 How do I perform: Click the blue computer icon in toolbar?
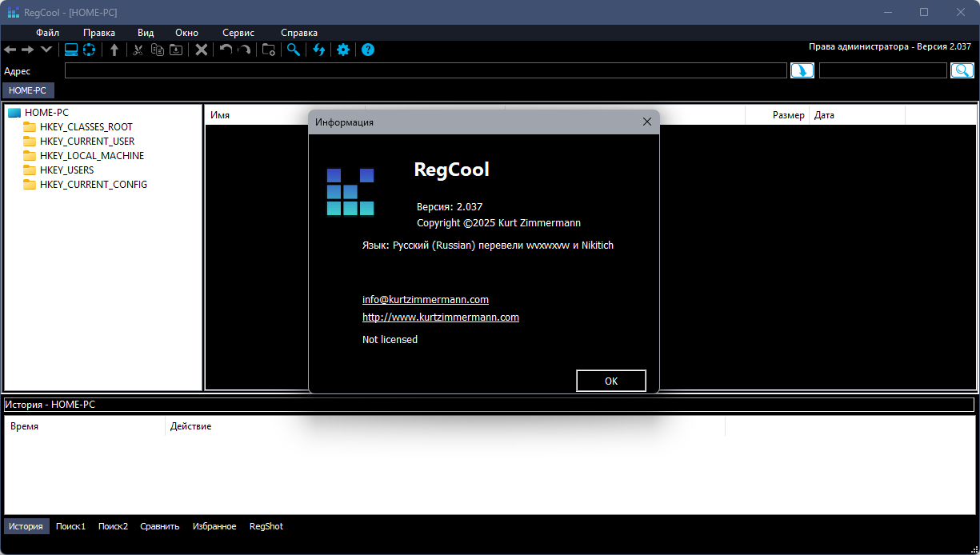[x=71, y=50]
